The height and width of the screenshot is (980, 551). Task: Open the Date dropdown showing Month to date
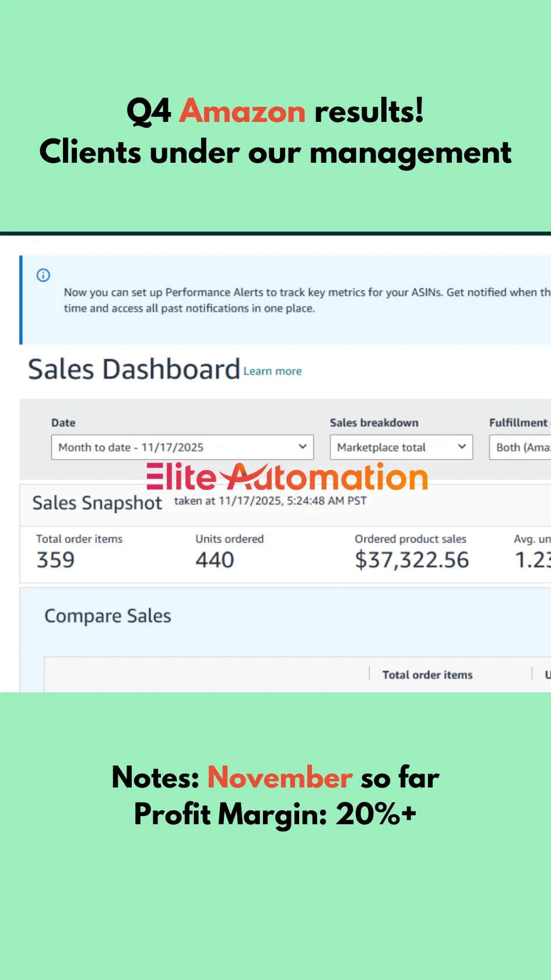click(183, 447)
